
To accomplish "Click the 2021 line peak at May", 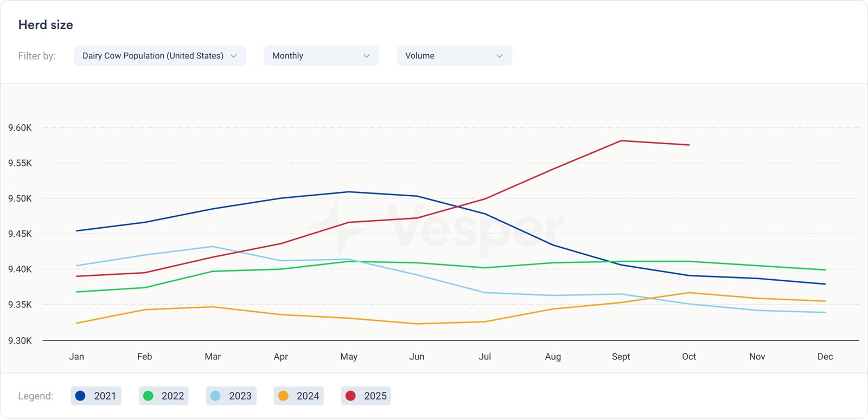I will pyautogui.click(x=349, y=192).
